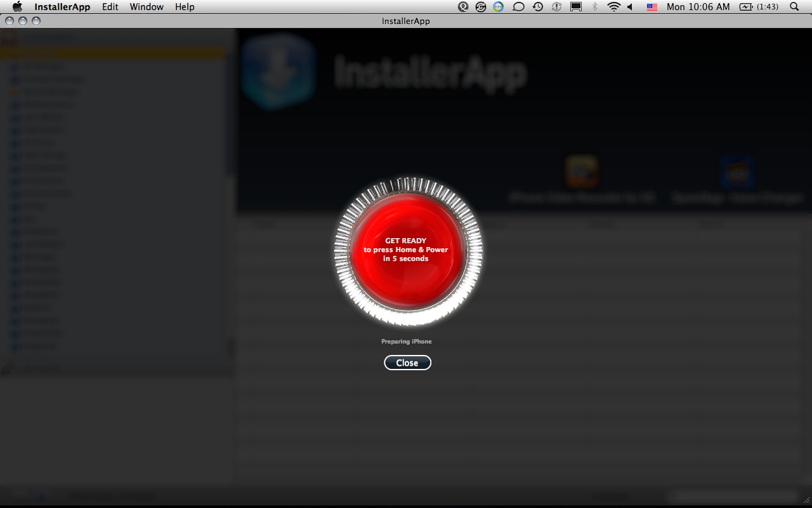Open the Wi-Fi status menu

click(x=613, y=7)
